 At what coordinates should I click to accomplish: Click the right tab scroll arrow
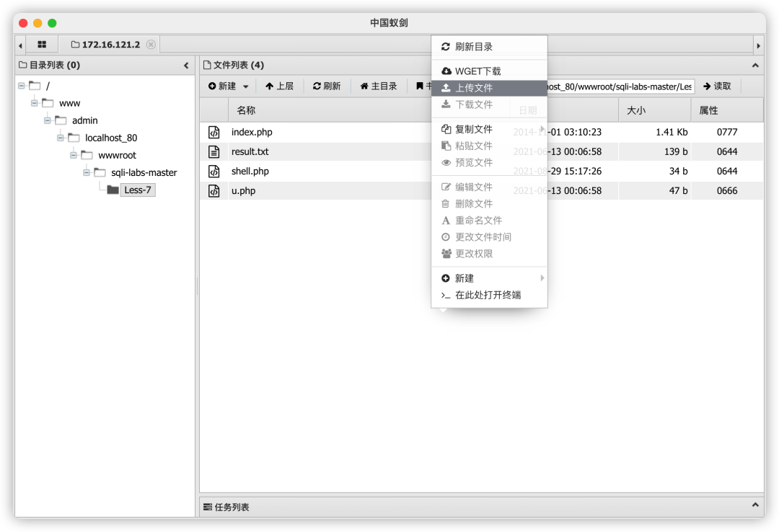(758, 45)
